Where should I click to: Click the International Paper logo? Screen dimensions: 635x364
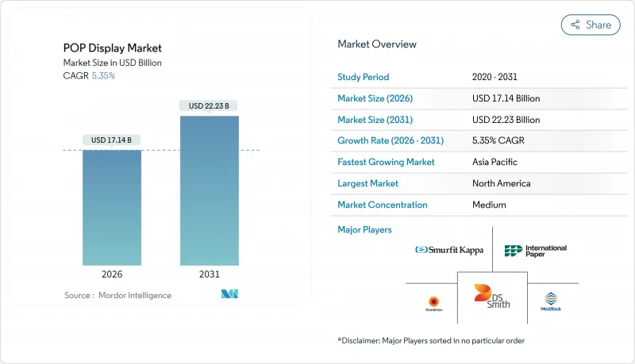pyautogui.click(x=536, y=251)
